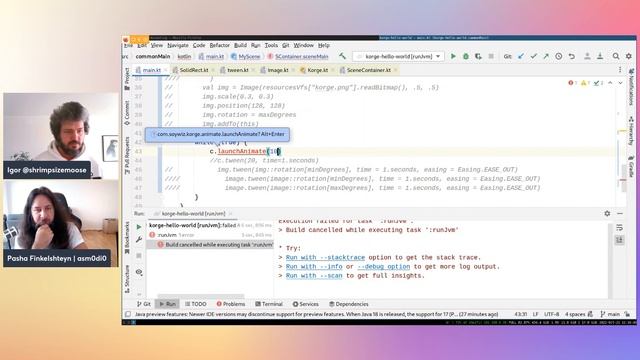The height and width of the screenshot is (360, 640).
Task: Open IDE settings gear in toolbar
Action: coord(629,56)
